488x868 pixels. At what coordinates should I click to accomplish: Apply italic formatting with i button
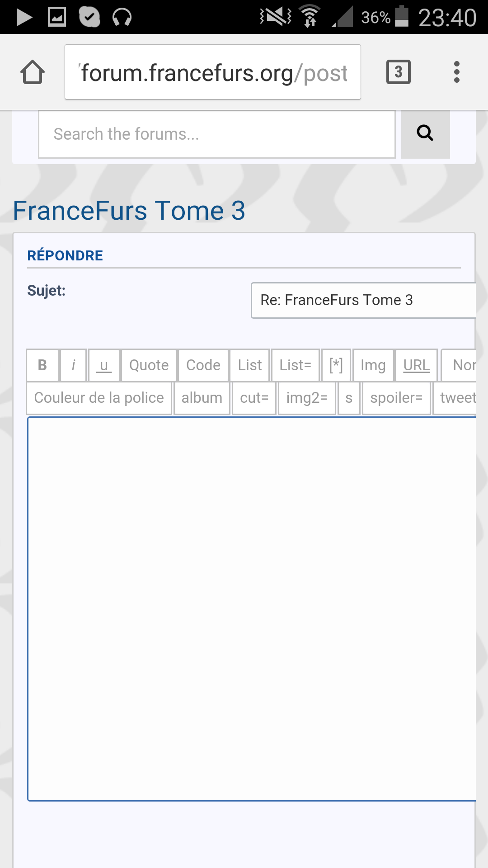[73, 365]
